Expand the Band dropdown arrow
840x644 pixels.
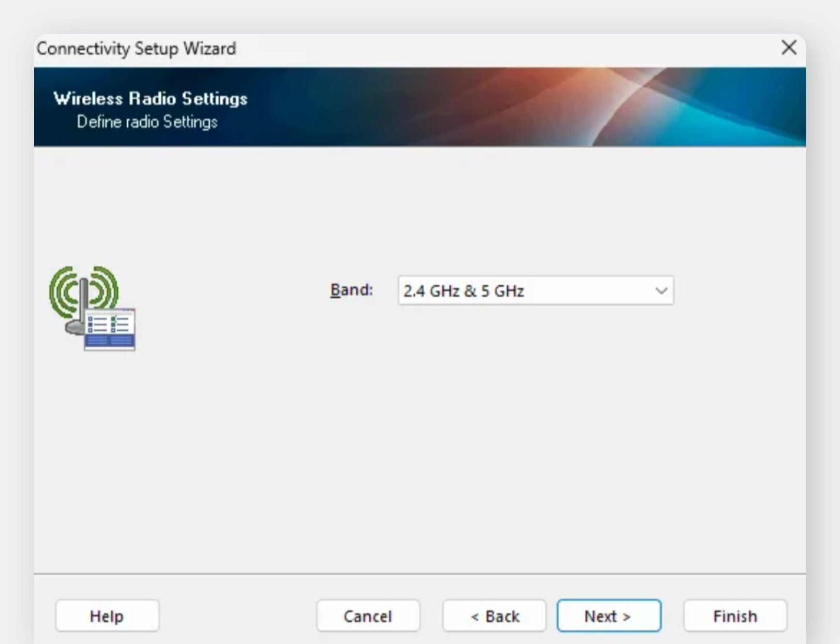pos(661,291)
